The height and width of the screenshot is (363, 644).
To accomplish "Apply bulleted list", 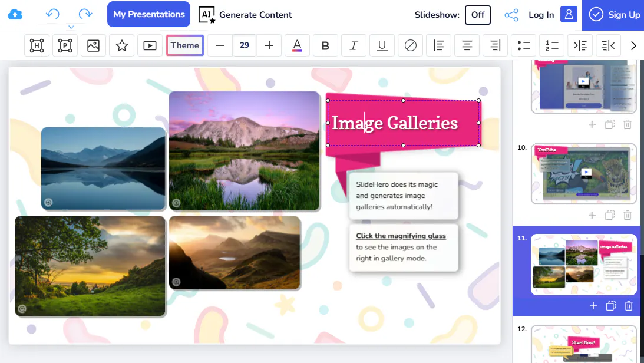I will click(524, 45).
